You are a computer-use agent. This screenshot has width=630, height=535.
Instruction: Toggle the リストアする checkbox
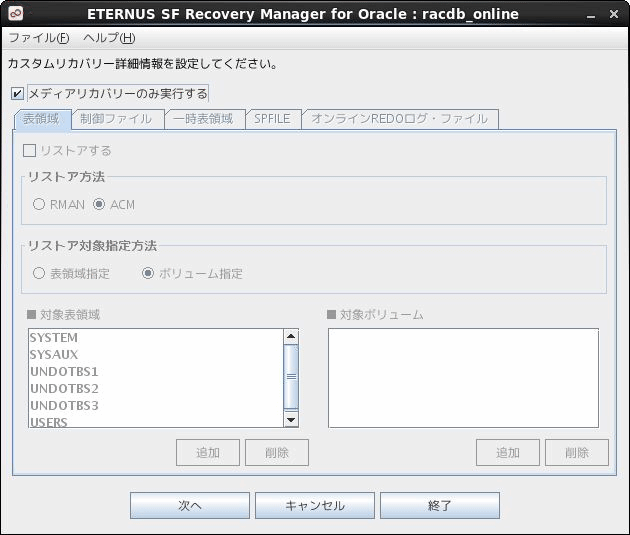30,151
